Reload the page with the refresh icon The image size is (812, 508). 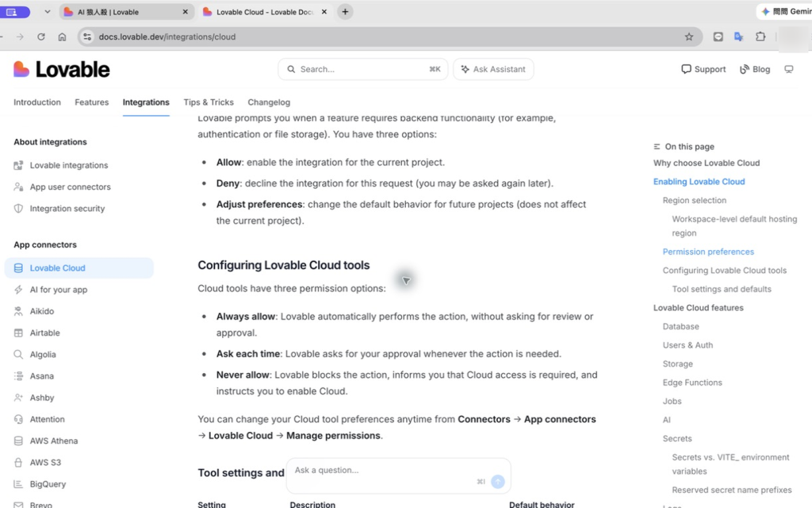tap(41, 37)
